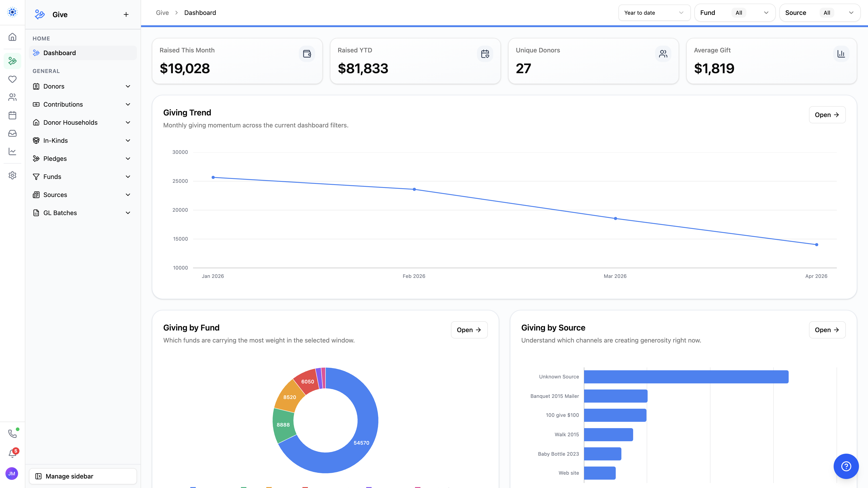The image size is (868, 488).
Task: Select Dashboard in the sidebar
Action: coord(83,53)
